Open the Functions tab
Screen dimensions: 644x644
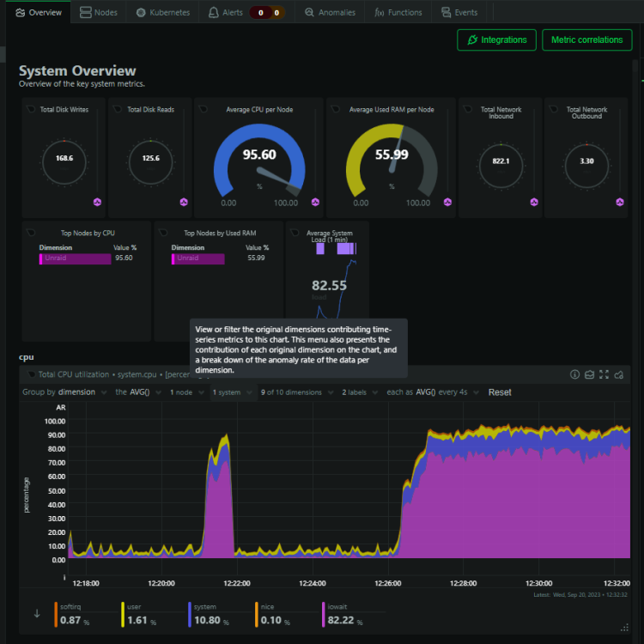pos(398,12)
